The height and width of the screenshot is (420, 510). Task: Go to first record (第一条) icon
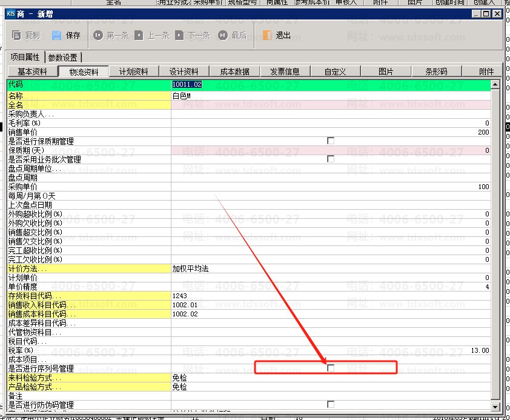pos(98,35)
